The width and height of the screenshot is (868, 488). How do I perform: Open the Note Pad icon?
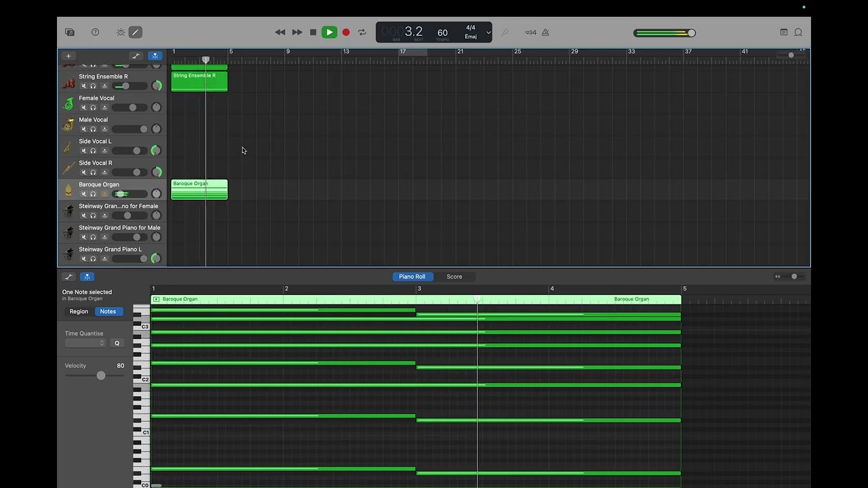click(784, 32)
